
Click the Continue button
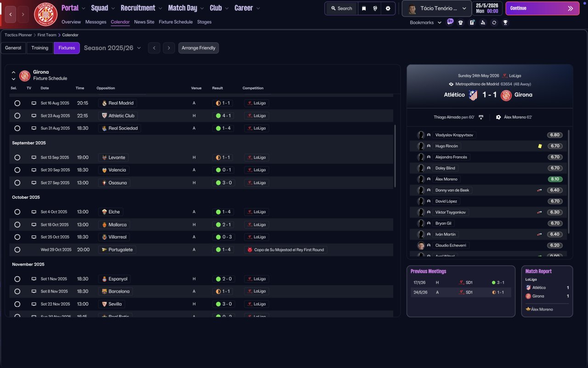(542, 8)
